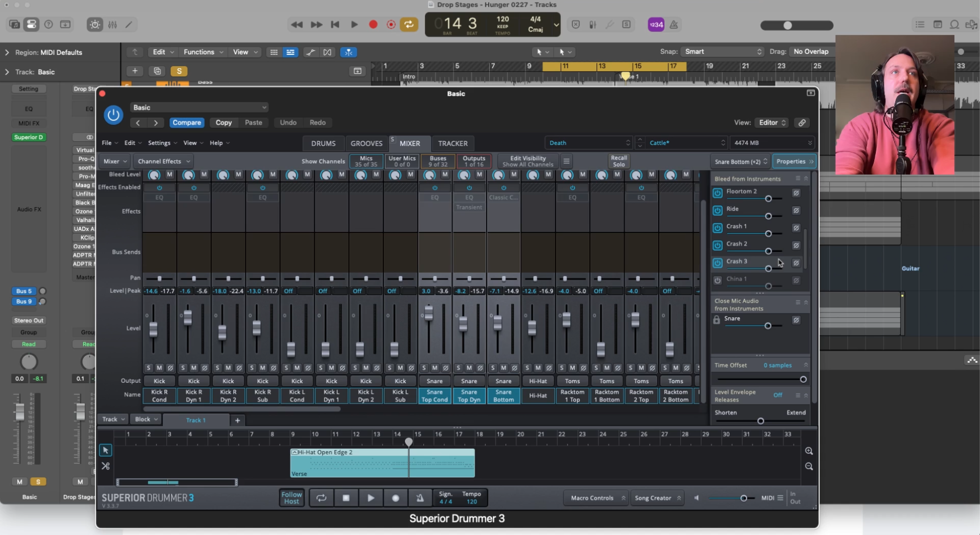980x535 pixels.
Task: Go to previous preset with left arrow
Action: [138, 122]
